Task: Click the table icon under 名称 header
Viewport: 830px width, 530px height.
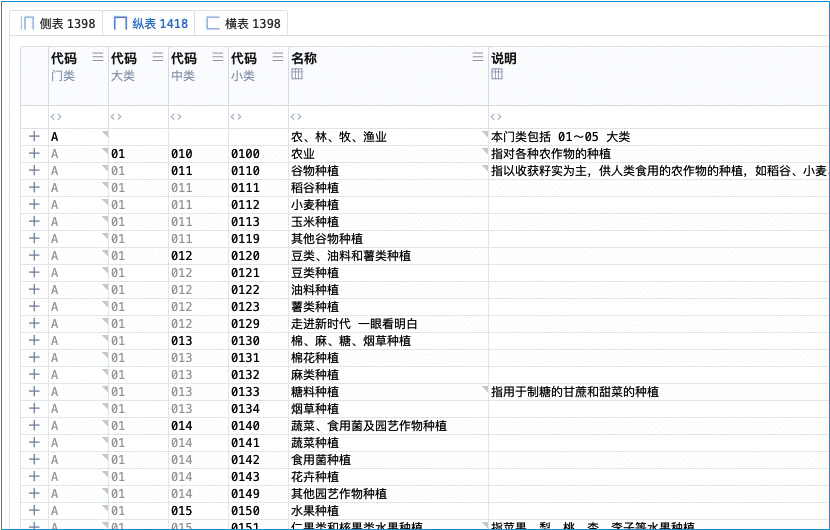Action: [x=297, y=75]
